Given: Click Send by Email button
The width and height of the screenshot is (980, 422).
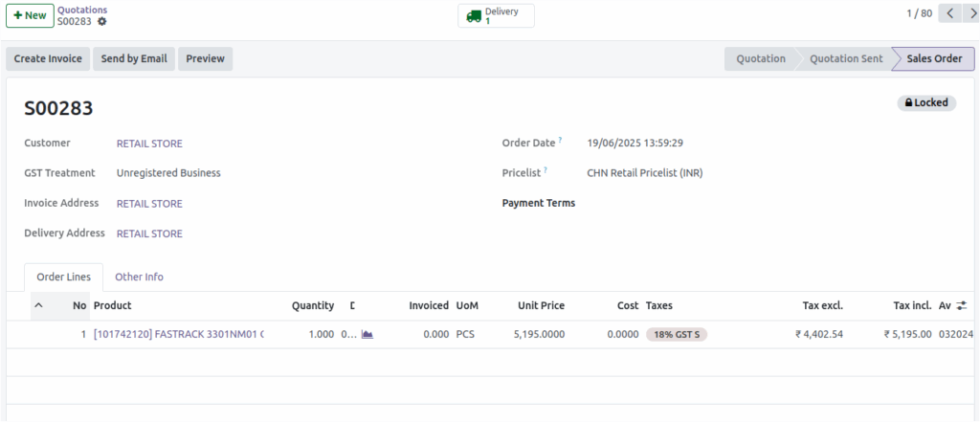Looking at the screenshot, I should [134, 58].
